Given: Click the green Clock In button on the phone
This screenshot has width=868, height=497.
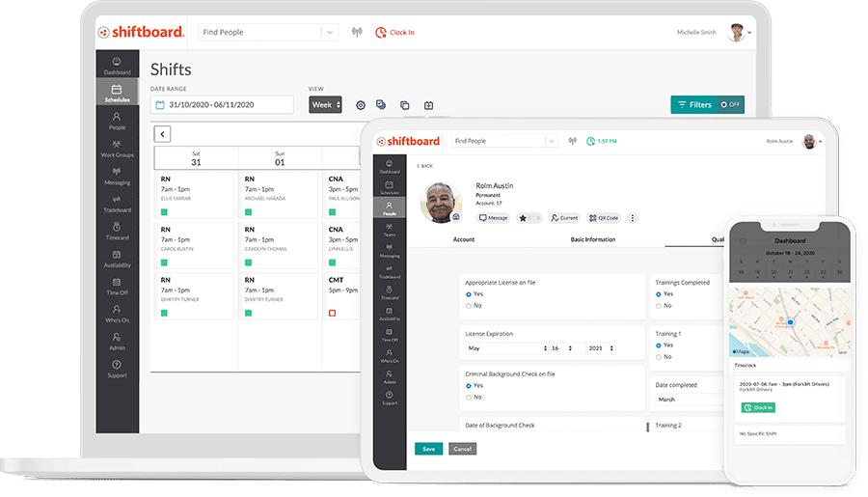Looking at the screenshot, I should pos(758,407).
